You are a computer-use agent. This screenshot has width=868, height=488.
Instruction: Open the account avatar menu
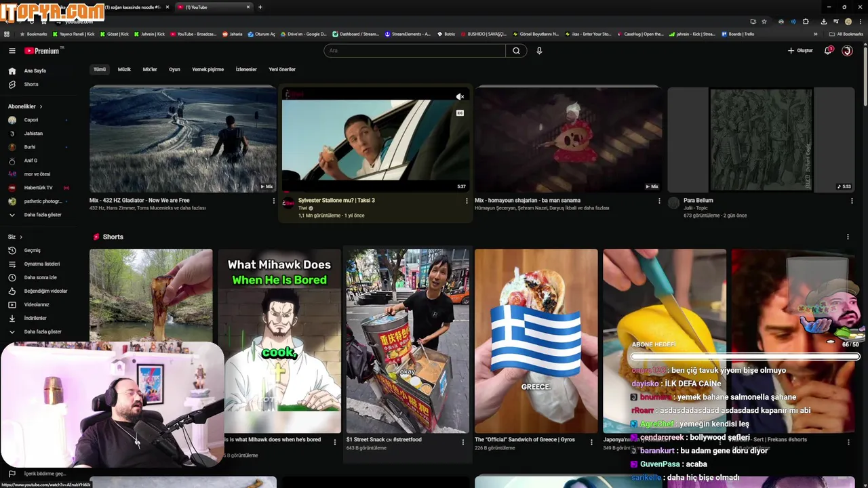tap(847, 51)
